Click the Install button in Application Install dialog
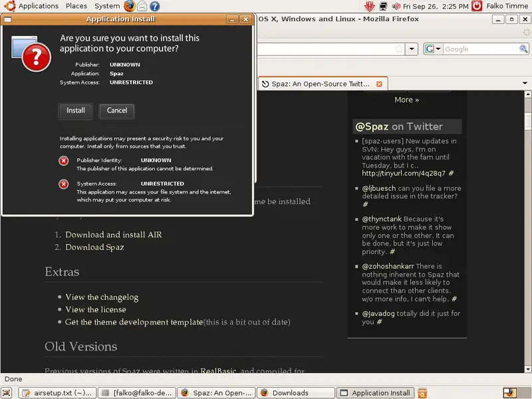Image resolution: width=532 pixels, height=399 pixels. pyautogui.click(x=76, y=111)
